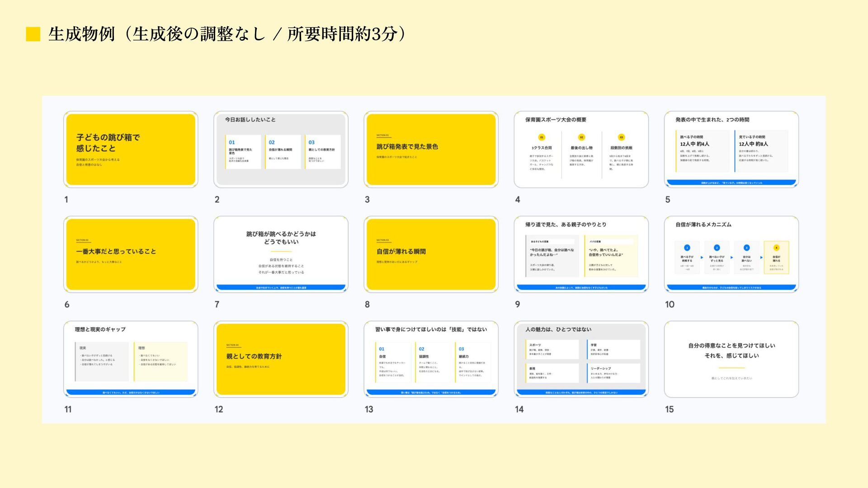Open slide 11 理想と現実のギャップ

(x=131, y=359)
